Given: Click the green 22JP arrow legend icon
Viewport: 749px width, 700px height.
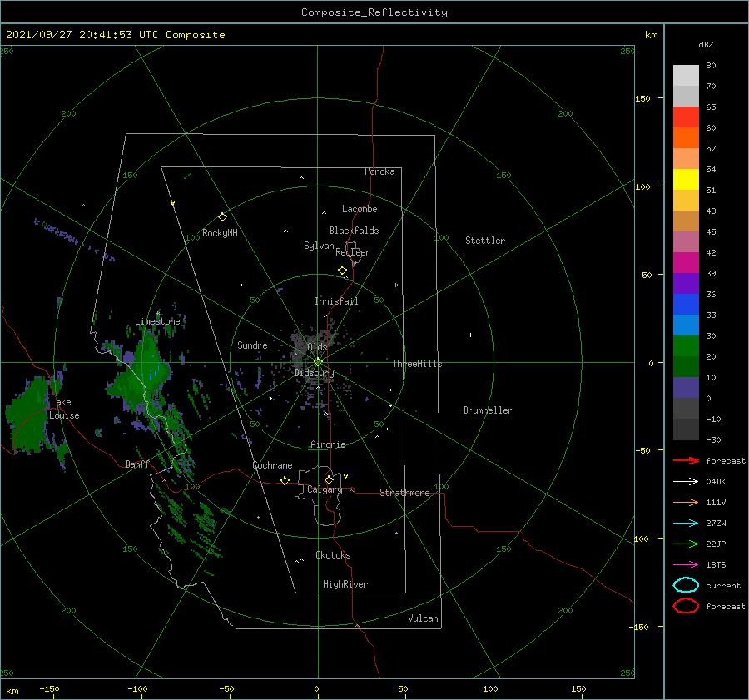Looking at the screenshot, I should [x=686, y=544].
